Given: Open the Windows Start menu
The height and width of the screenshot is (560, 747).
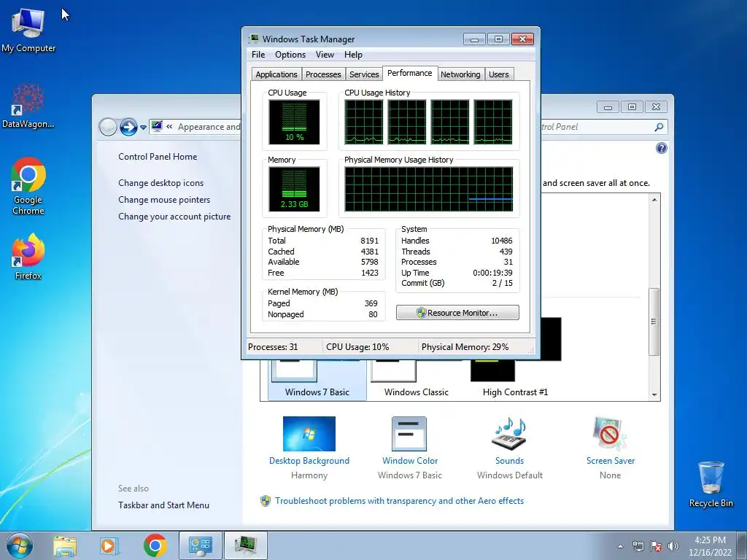Looking at the screenshot, I should click(x=20, y=545).
